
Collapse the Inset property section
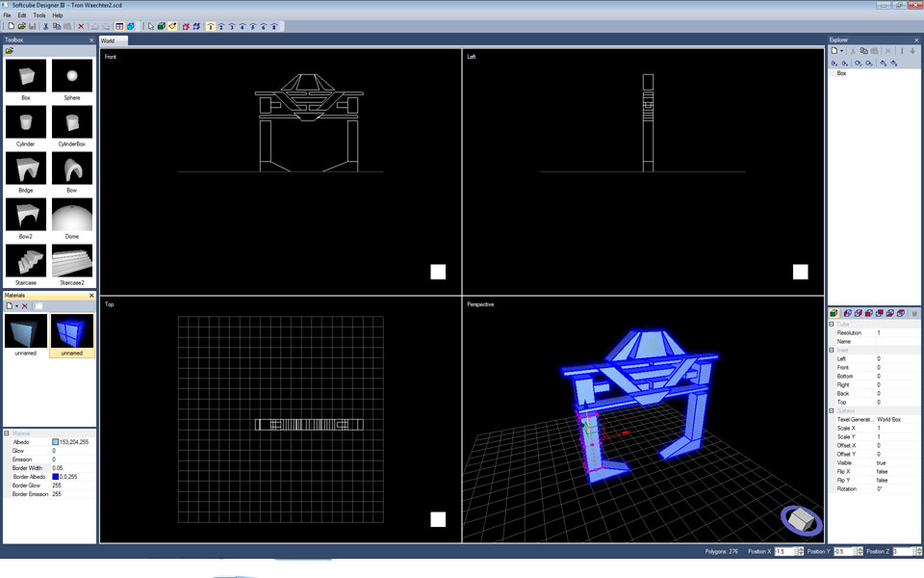click(832, 350)
